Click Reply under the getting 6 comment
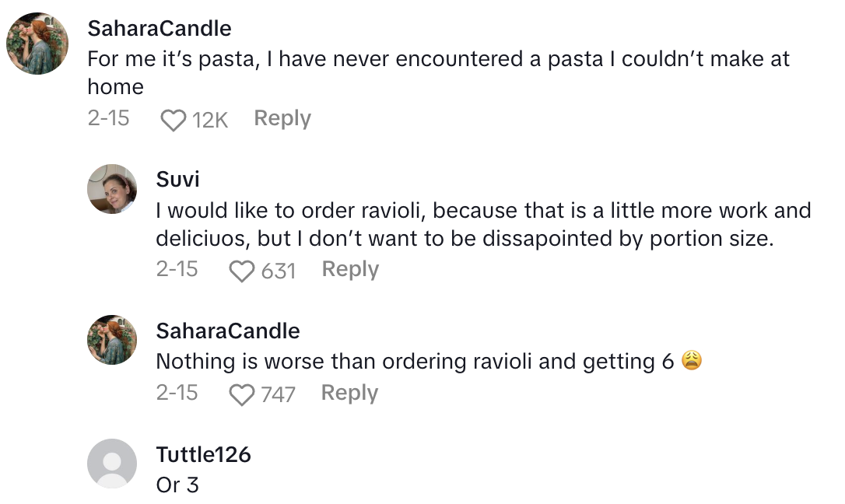Image resolution: width=845 pixels, height=504 pixels. pyautogui.click(x=349, y=393)
